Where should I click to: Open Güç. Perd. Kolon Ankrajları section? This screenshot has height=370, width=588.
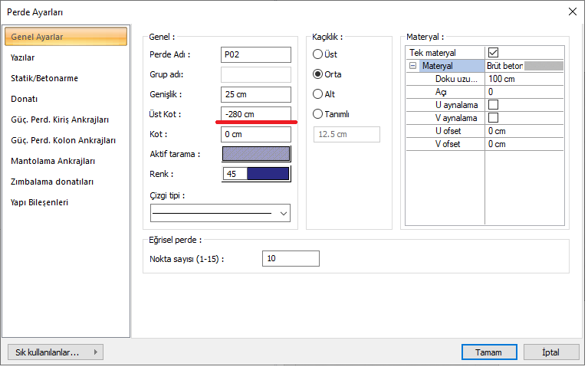point(63,140)
